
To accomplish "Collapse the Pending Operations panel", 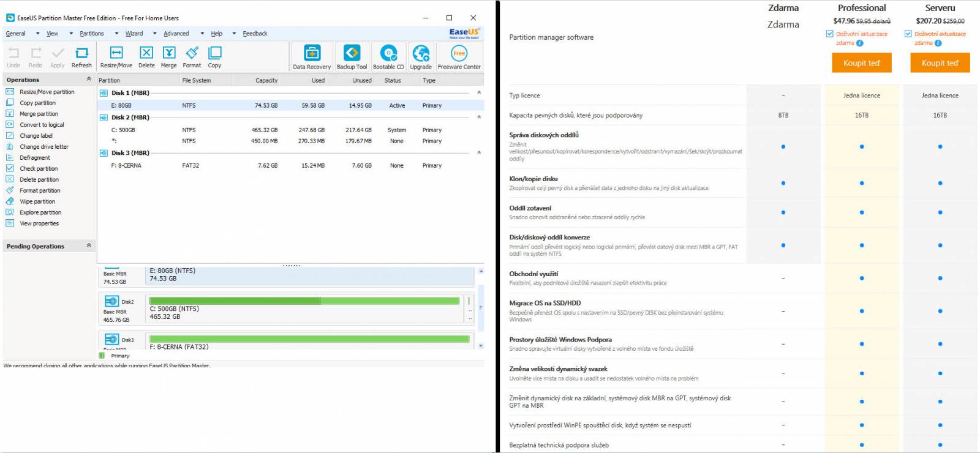I will 89,245.
